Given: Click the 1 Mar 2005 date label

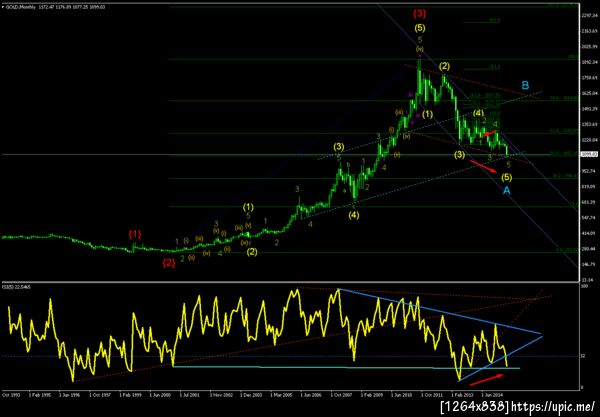Looking at the screenshot, I should tap(281, 394).
